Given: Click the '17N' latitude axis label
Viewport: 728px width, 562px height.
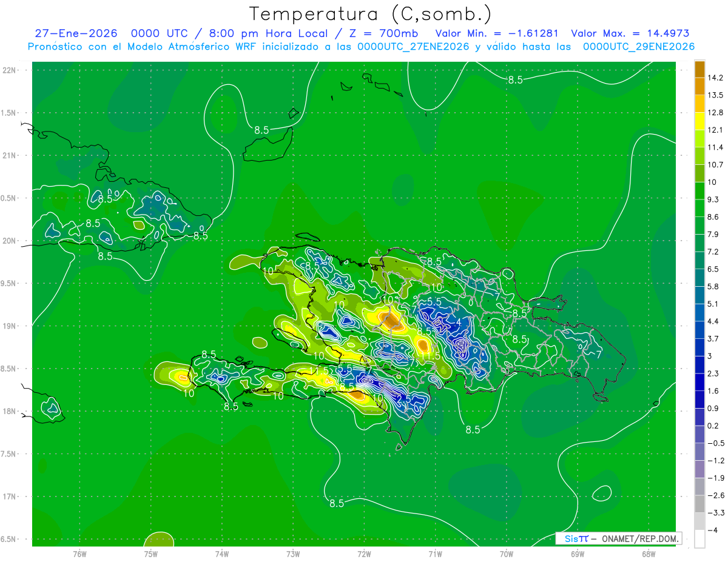Looking at the screenshot, I should coord(10,497).
